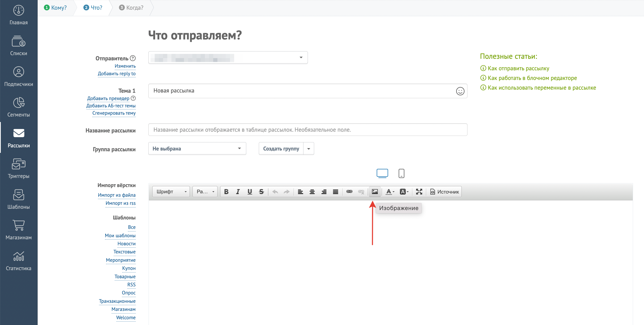Viewport: 644px width, 325px height.
Task: Justify text in editor toolbar
Action: (336, 192)
